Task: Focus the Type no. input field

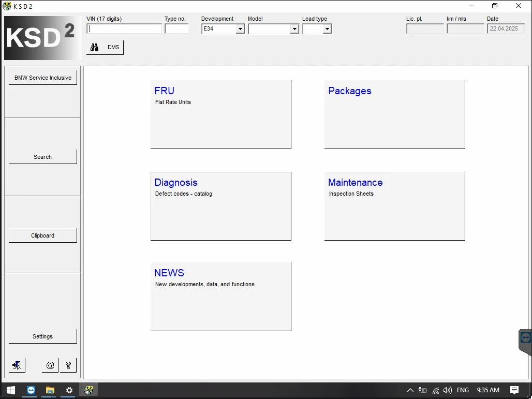Action: click(x=176, y=29)
